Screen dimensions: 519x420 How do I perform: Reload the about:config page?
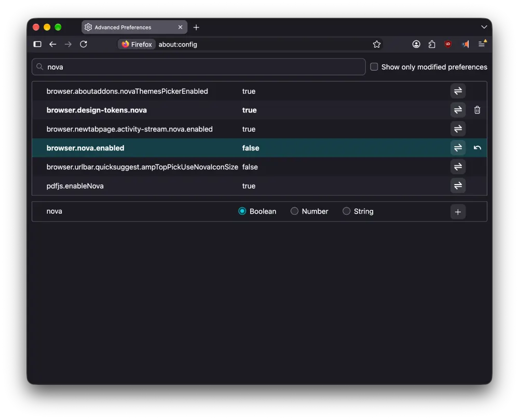[x=84, y=44]
